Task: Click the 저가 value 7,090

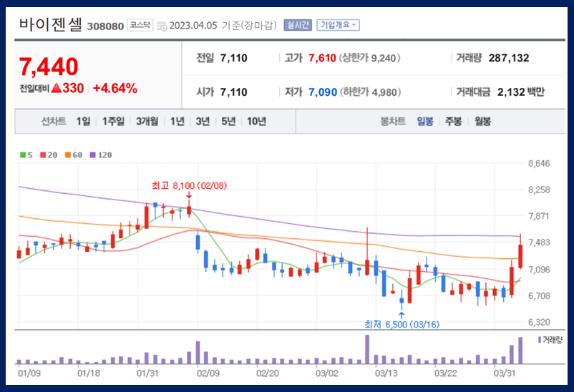Action: (x=323, y=92)
